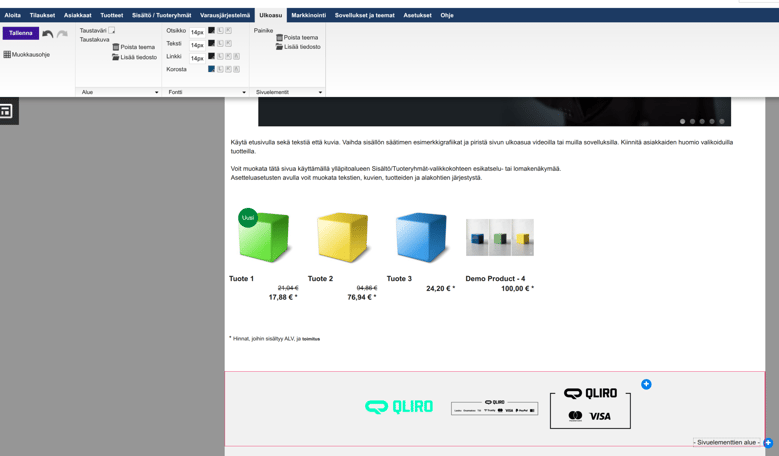
Task: Click the Teksti font size field
Action: (x=197, y=45)
